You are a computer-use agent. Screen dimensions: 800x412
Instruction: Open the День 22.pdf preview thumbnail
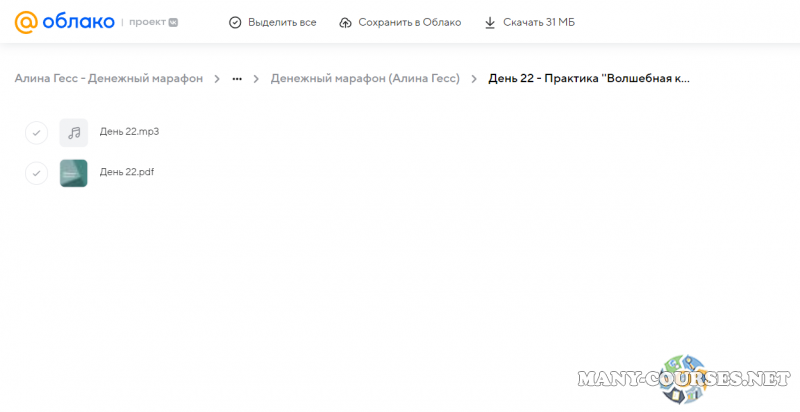(73, 173)
